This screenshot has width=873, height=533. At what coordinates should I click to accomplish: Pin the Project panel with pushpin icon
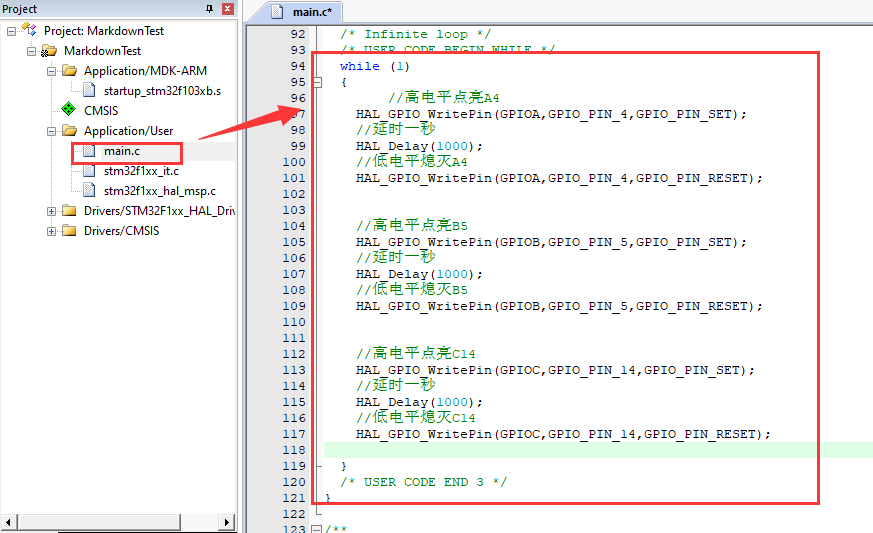pos(209,8)
